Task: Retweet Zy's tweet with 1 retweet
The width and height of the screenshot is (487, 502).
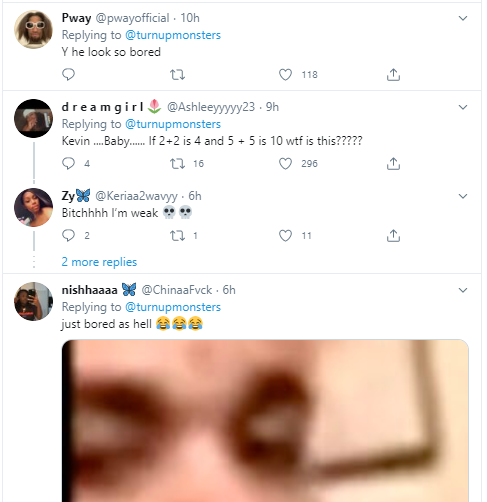Action: pyautogui.click(x=177, y=236)
